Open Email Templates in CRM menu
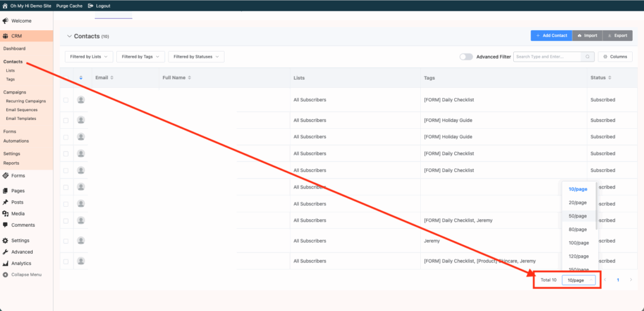The width and height of the screenshot is (644, 311). [21, 119]
